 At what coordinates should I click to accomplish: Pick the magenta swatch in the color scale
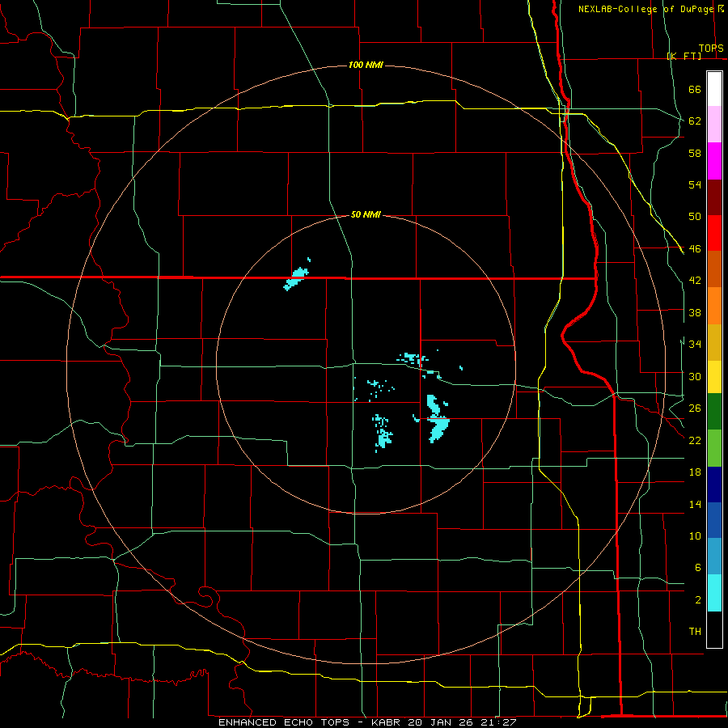coord(714,161)
